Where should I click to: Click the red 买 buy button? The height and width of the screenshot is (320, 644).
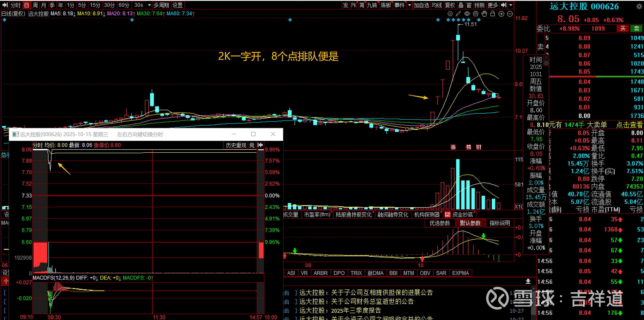click(623, 29)
